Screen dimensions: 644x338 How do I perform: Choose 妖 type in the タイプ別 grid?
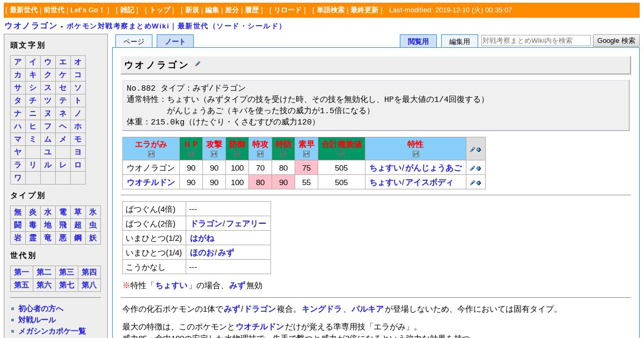coord(93,238)
